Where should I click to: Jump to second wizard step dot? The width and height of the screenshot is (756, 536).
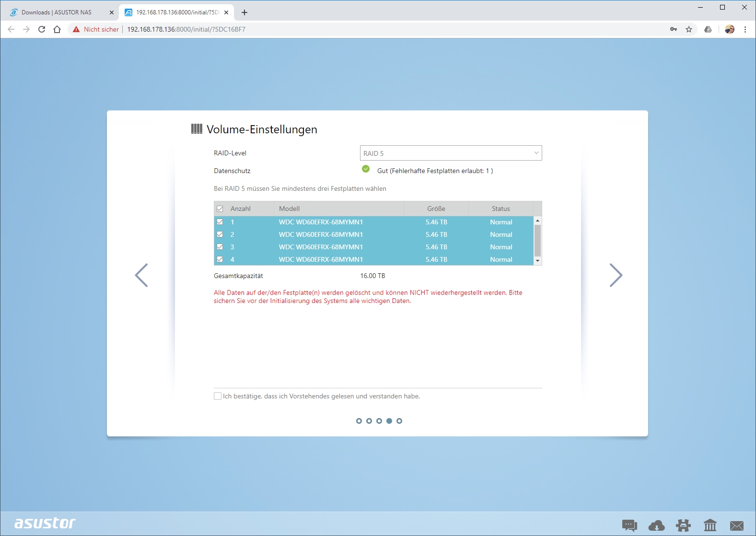click(369, 421)
